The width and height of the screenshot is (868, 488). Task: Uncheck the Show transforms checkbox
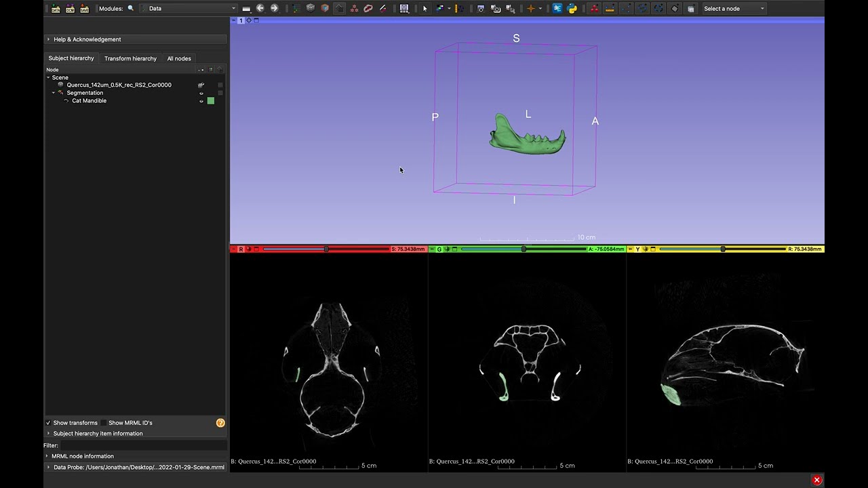click(48, 423)
